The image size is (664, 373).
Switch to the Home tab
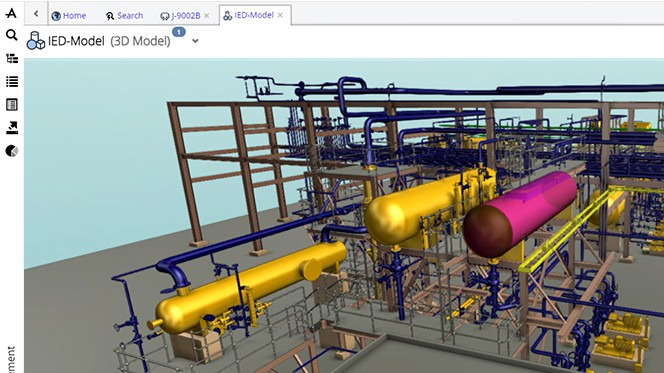(69, 16)
